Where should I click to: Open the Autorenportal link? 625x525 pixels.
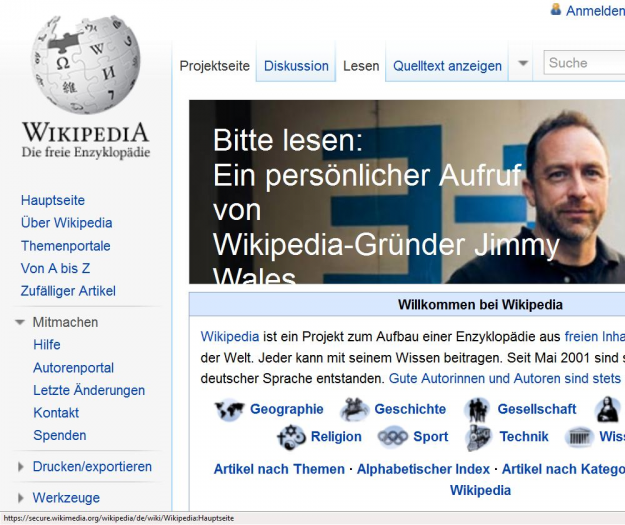pyautogui.click(x=73, y=368)
